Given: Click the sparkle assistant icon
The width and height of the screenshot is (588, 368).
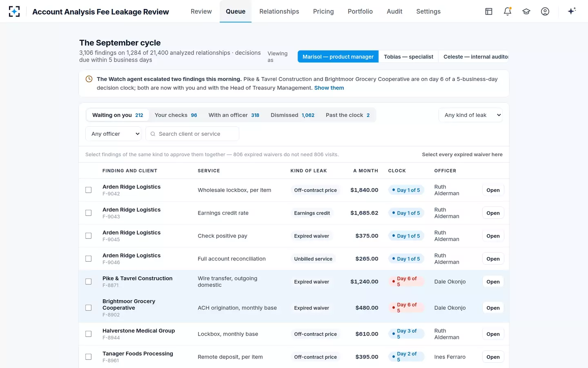Looking at the screenshot, I should point(572,11).
